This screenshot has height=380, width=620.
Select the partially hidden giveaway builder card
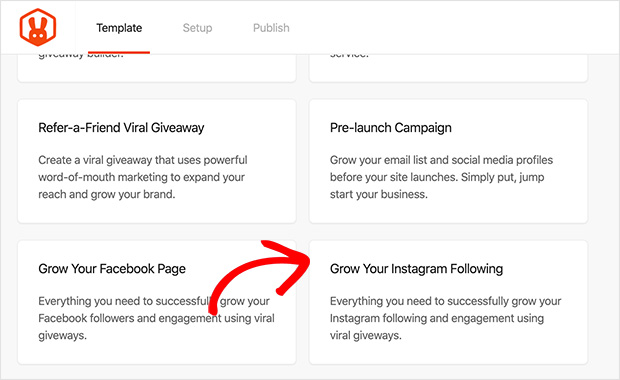pyautogui.click(x=157, y=68)
